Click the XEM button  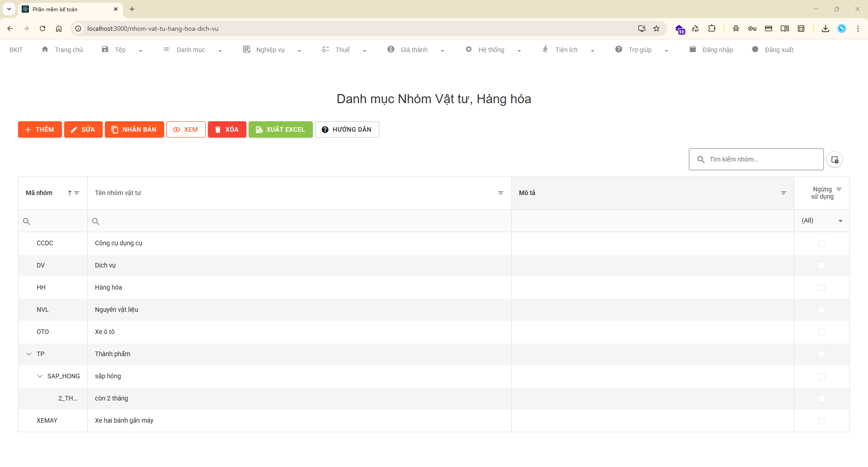click(186, 129)
